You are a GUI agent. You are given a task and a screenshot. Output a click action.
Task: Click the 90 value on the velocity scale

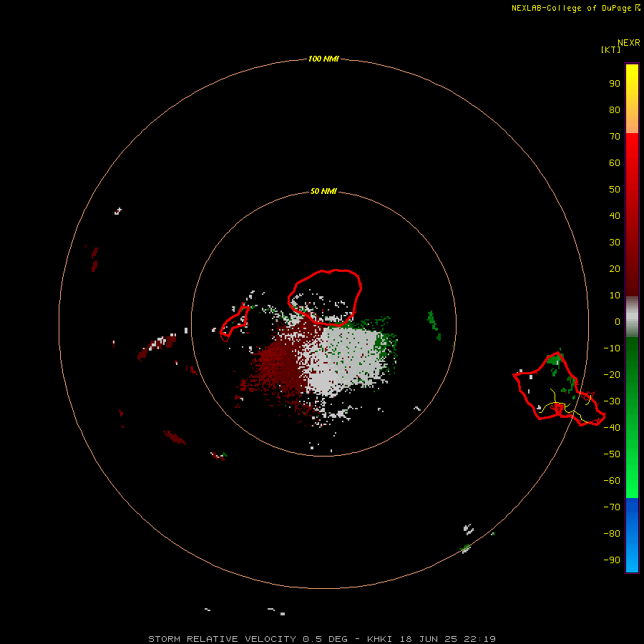tap(615, 84)
